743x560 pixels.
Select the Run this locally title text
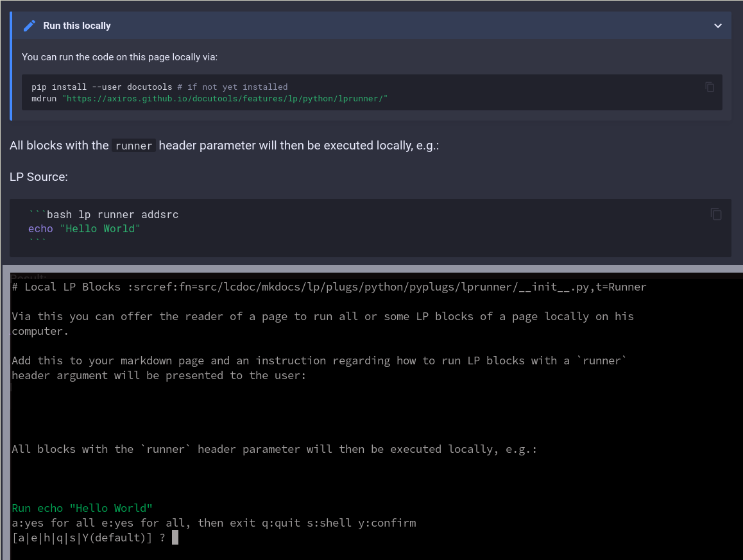coord(77,26)
